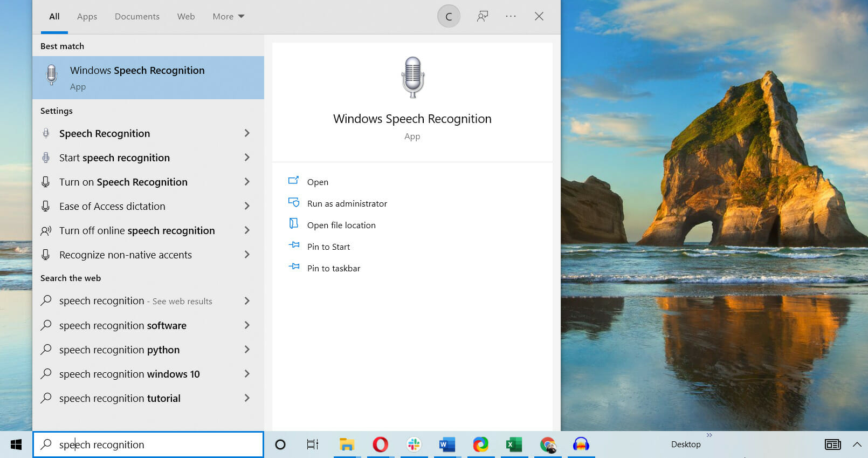Viewport: 868px width, 458px height.
Task: Switch to the Web tab
Action: [x=186, y=17]
